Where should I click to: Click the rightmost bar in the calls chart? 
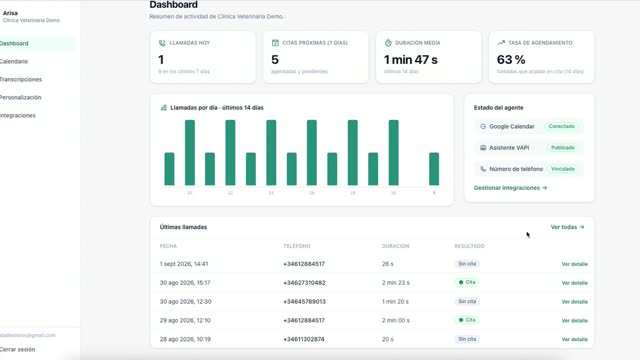click(x=434, y=169)
